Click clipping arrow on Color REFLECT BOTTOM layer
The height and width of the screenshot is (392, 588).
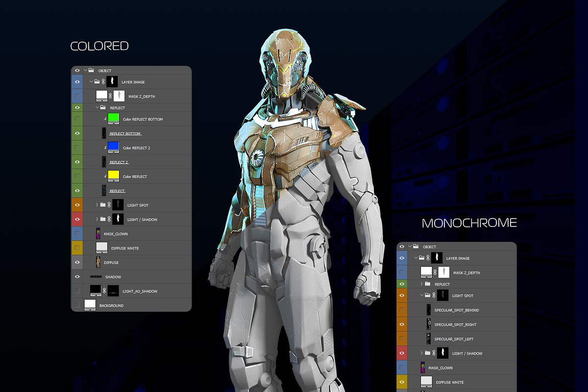105,119
